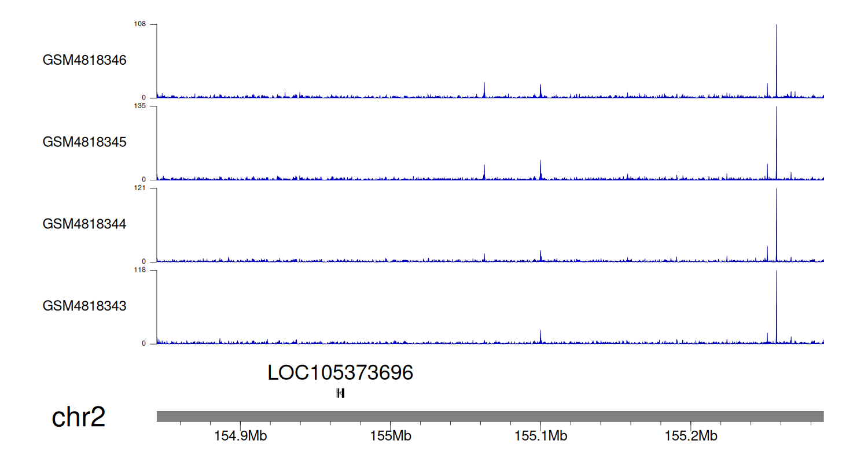
Task: Click the 155Mb axis position label
Action: (x=391, y=436)
